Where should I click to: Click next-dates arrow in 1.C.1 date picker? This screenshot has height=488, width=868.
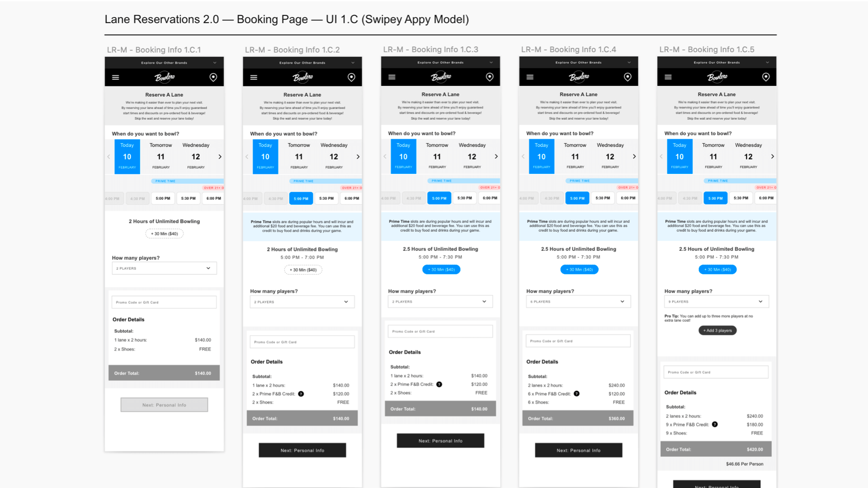[220, 157]
